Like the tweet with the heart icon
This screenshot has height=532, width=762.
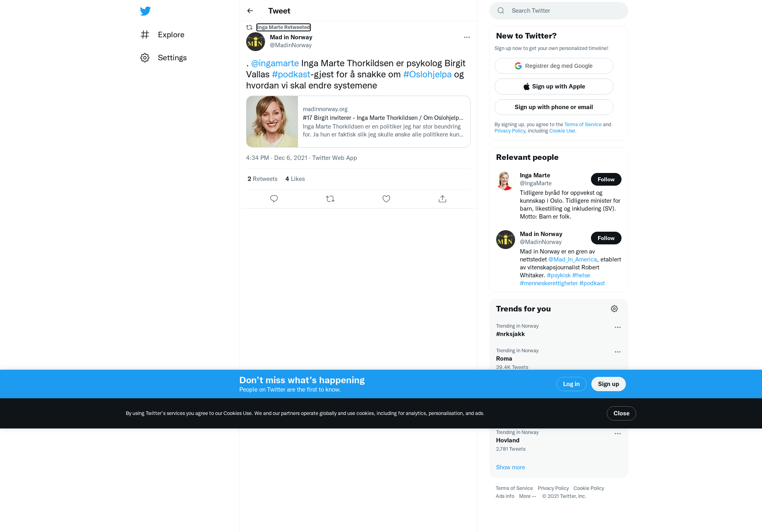386,199
